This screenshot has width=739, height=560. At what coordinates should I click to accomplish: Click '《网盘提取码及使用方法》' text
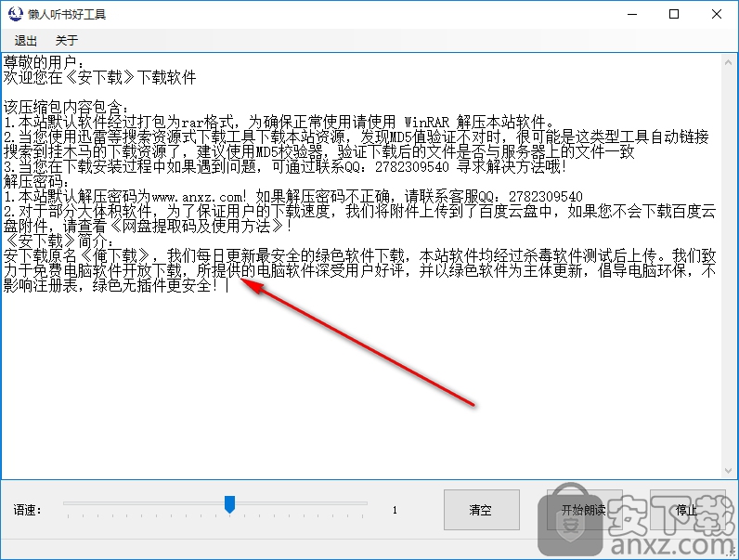[x=196, y=226]
